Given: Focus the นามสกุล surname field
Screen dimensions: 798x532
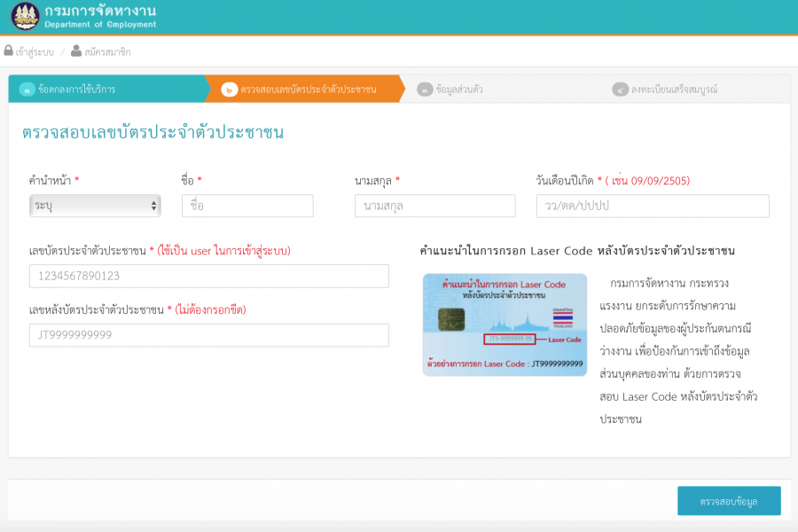Looking at the screenshot, I should 434,206.
